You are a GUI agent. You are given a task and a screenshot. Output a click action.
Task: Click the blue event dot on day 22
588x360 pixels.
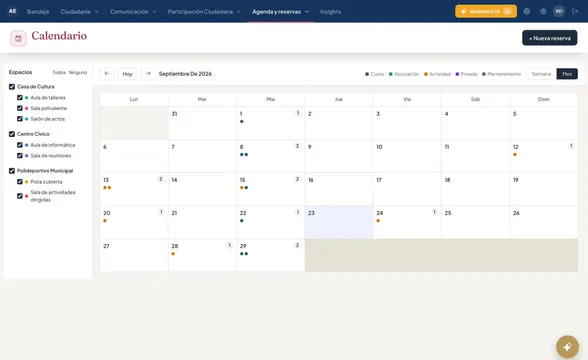coord(242,220)
